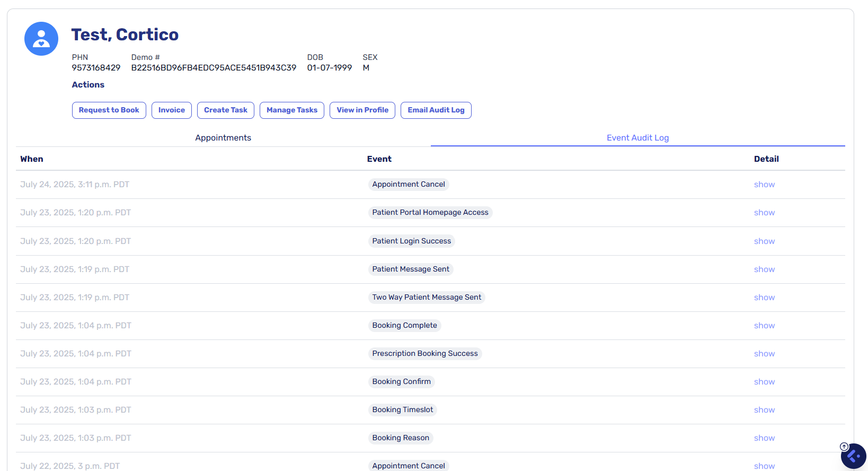Viewport: 868px width, 471px height.
Task: Click the Patient Portal Homepage Access badge
Action: pos(430,213)
